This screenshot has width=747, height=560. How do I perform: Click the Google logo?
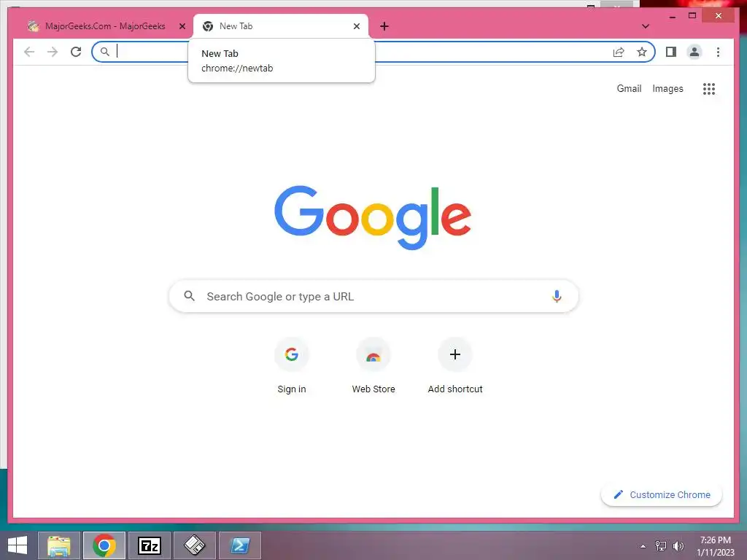(x=373, y=217)
